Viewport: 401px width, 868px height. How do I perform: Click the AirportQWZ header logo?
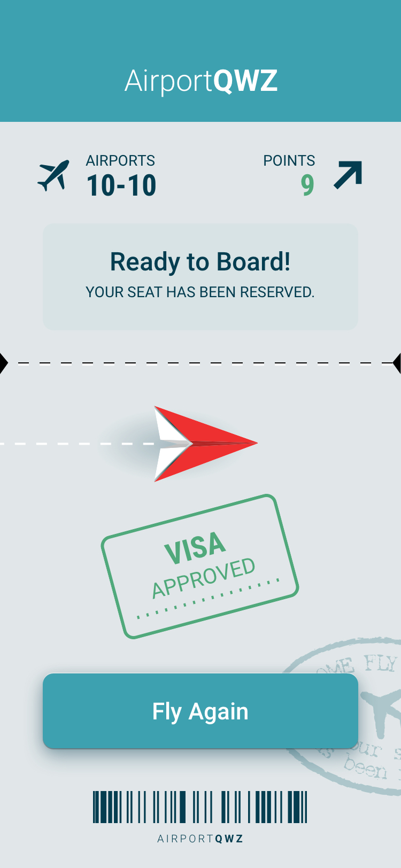pos(201,81)
